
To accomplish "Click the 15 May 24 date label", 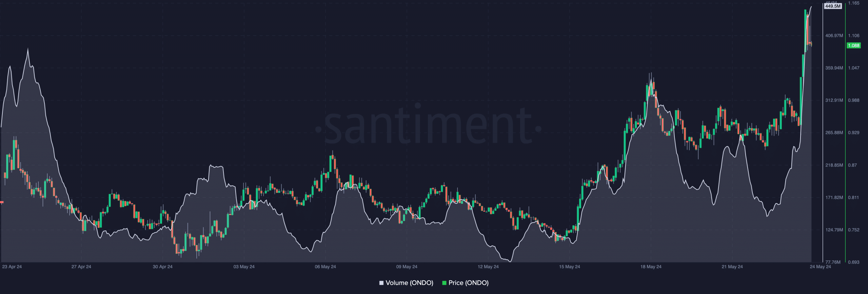I will click(x=569, y=267).
